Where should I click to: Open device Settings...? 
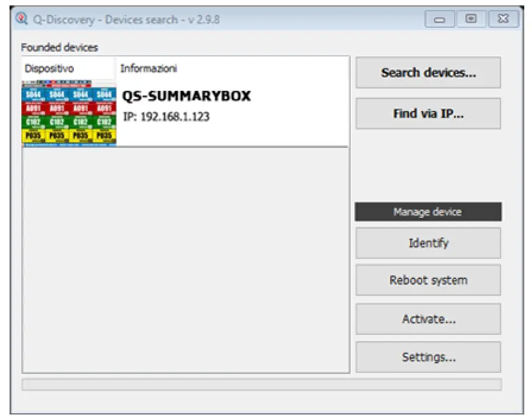pyautogui.click(x=428, y=357)
